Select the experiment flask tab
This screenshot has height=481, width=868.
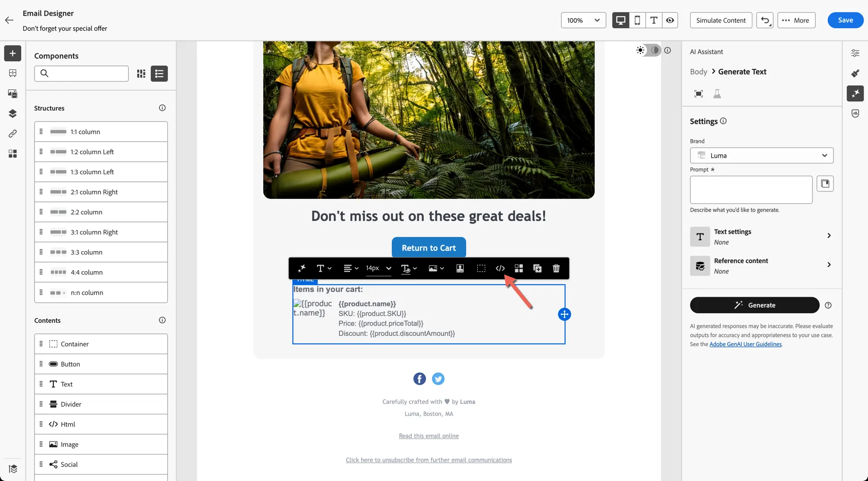click(717, 94)
